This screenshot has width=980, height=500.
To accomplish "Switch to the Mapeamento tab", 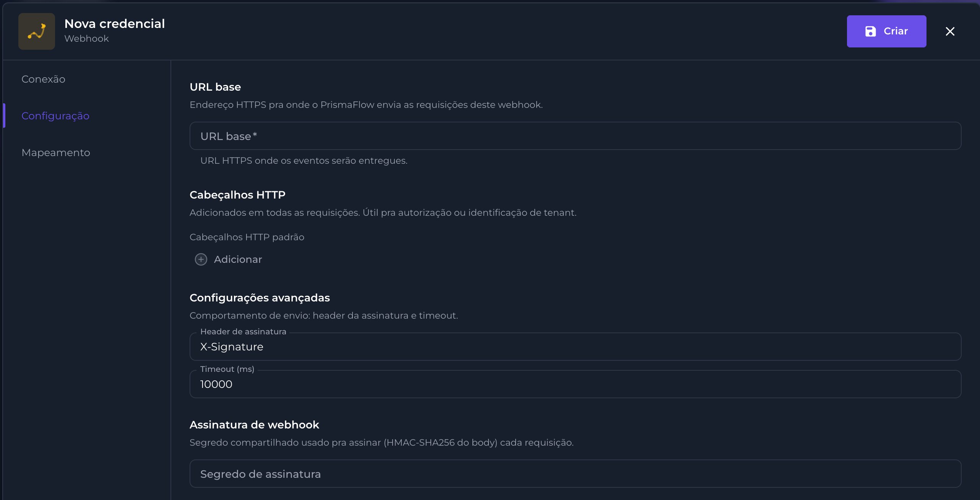I will point(56,153).
